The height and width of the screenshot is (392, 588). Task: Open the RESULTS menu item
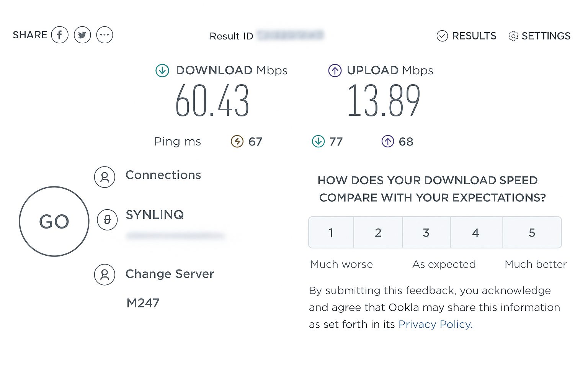point(474,36)
